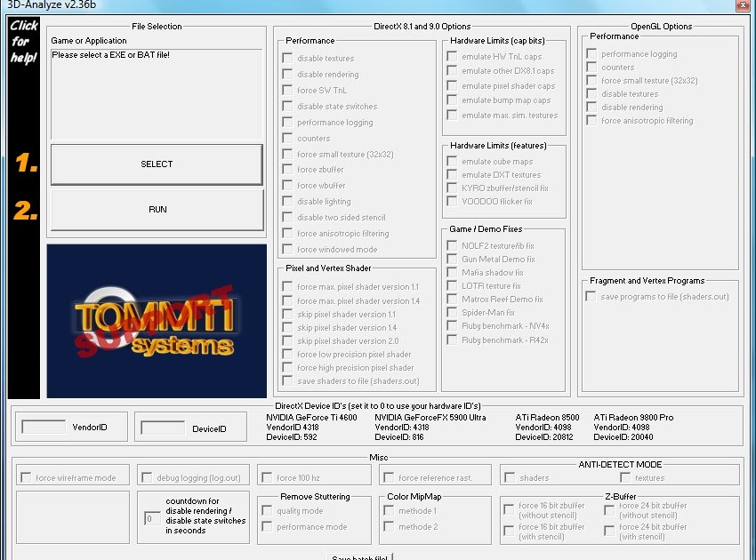Enable 'VOODOO flicker fix'
Screen dimensions: 756x560
pyautogui.click(x=452, y=201)
